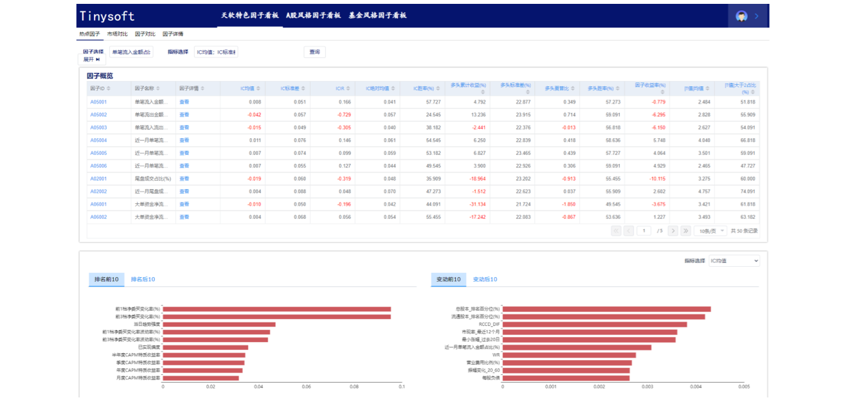Open the 指标选择 IC均值 multi-select box
The image size is (868, 418).
click(x=216, y=52)
